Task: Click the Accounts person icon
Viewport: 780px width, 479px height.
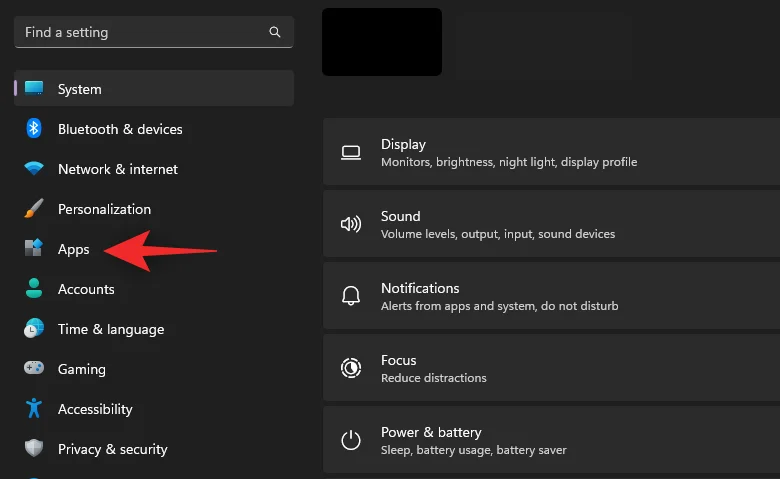Action: point(34,288)
